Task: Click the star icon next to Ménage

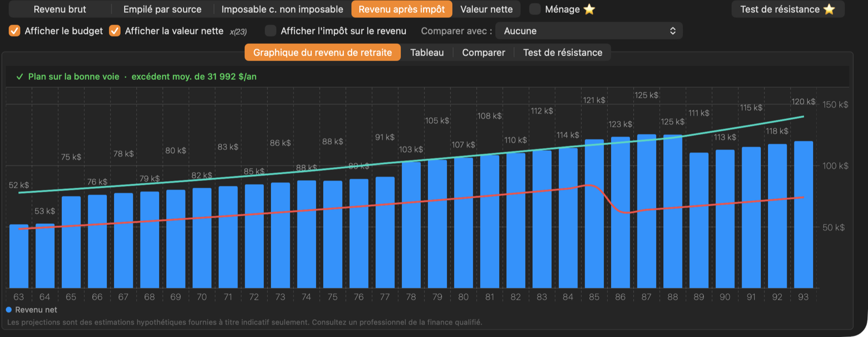Action: [x=589, y=9]
